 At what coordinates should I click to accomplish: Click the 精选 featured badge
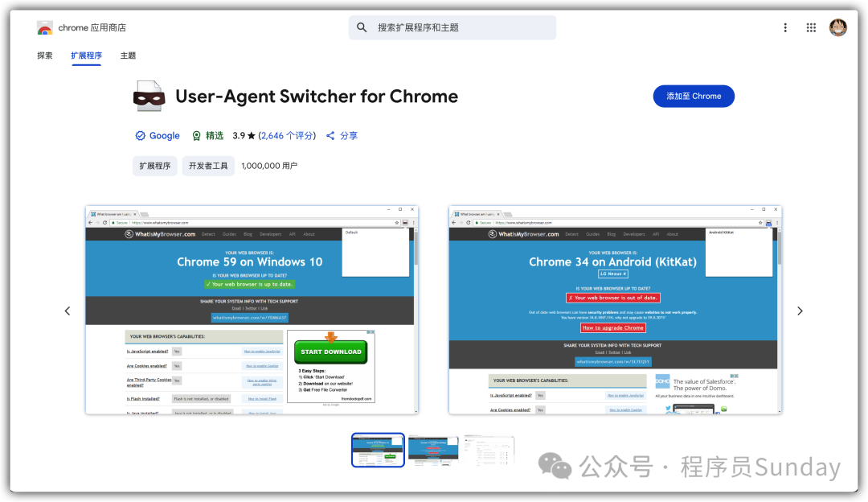(x=197, y=136)
